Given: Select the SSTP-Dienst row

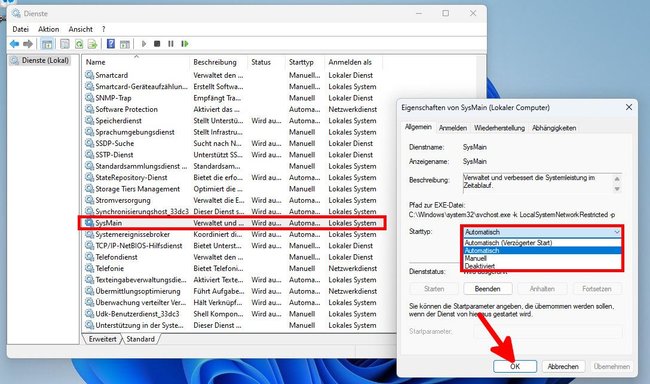Looking at the screenshot, I should (x=232, y=155).
